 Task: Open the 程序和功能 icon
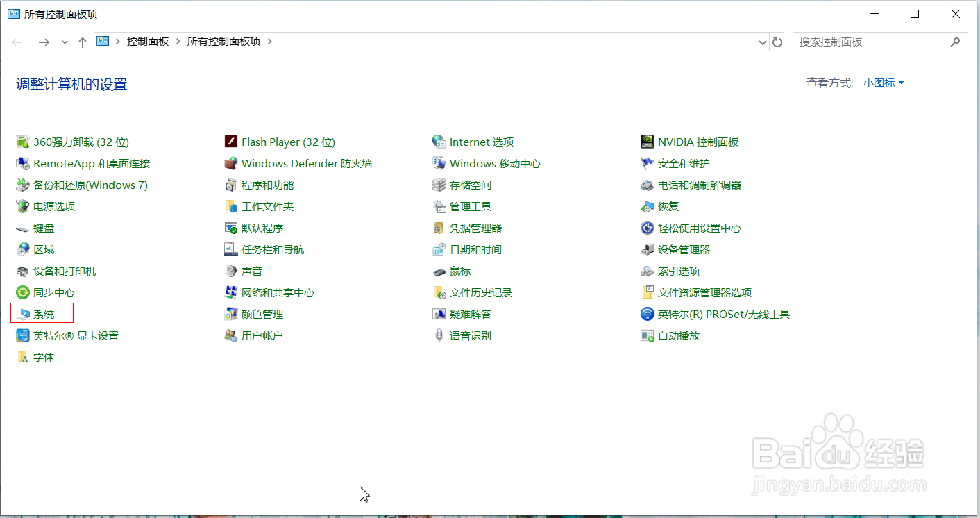pos(231,185)
